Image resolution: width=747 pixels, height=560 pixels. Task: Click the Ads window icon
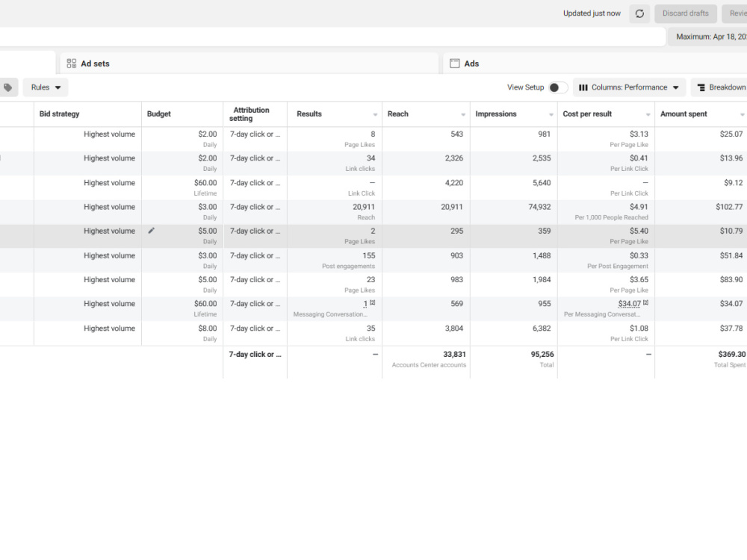pos(454,63)
